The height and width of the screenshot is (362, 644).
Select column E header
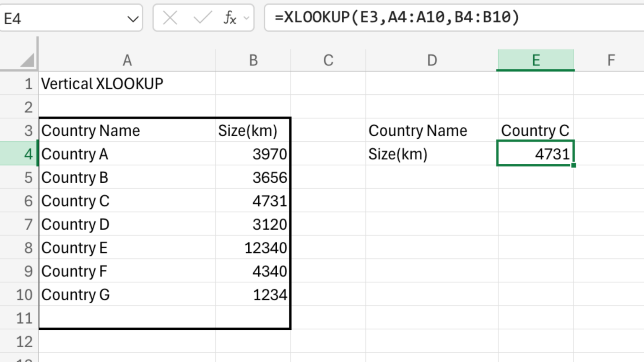point(535,59)
